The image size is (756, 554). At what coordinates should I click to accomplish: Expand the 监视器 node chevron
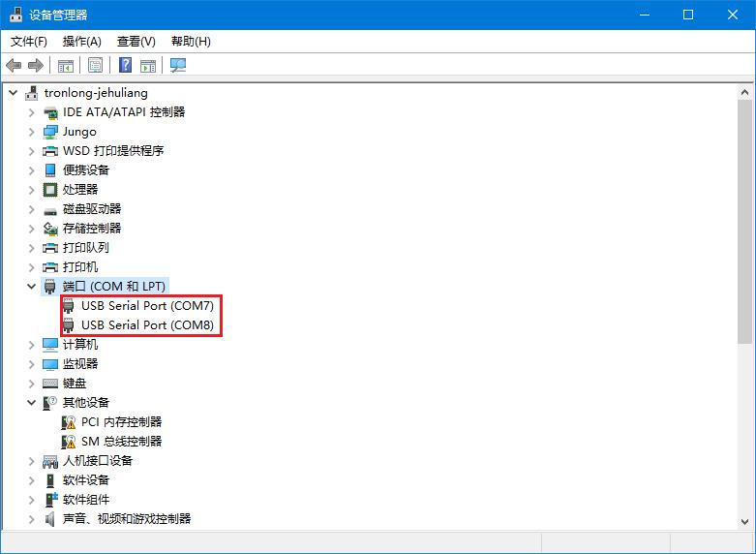(x=32, y=364)
